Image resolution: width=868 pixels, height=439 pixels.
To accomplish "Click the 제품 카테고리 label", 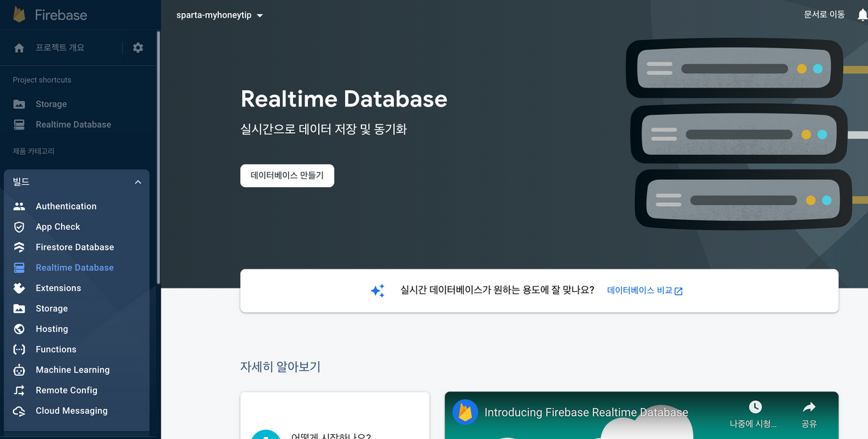I will click(x=33, y=151).
